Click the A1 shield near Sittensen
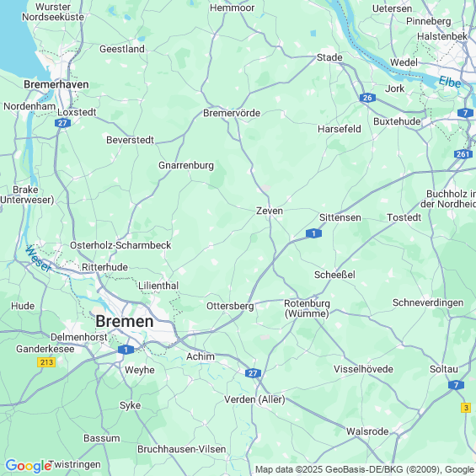 coord(313,233)
